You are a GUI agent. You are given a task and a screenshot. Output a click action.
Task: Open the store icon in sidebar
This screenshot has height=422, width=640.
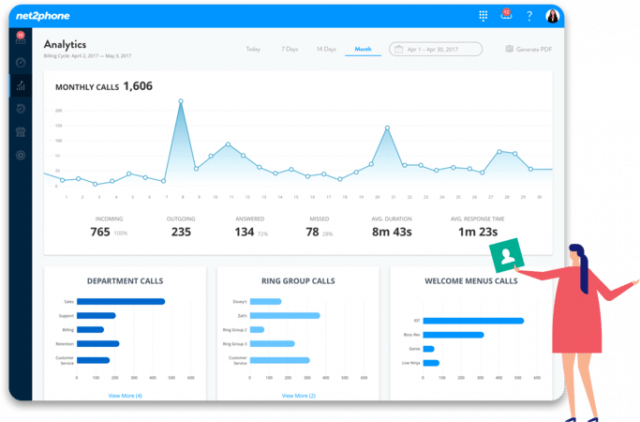20,132
